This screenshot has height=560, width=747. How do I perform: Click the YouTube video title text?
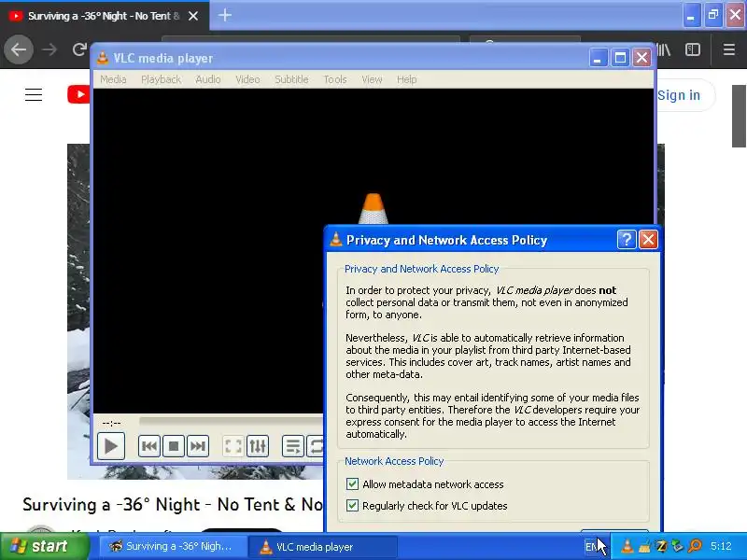pos(173,504)
